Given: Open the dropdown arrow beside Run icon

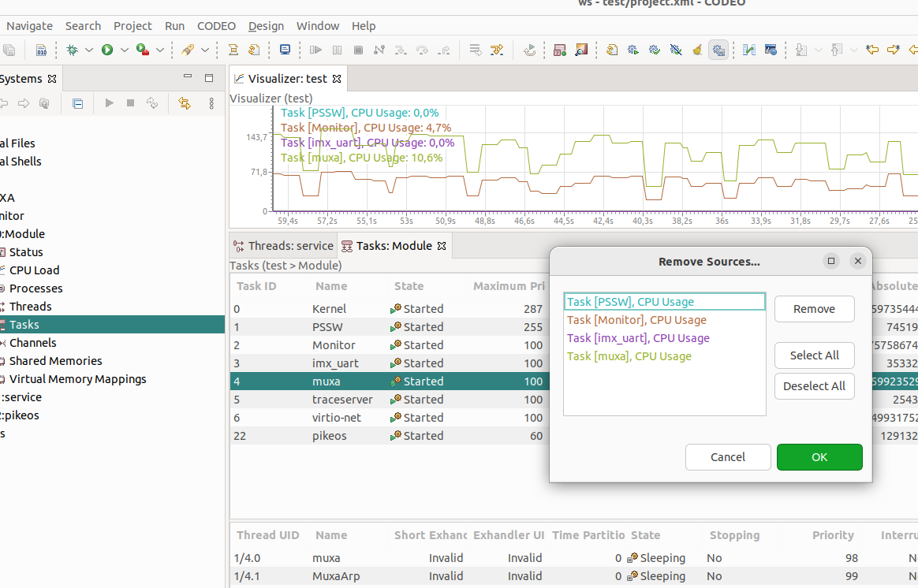Looking at the screenshot, I should (x=124, y=50).
